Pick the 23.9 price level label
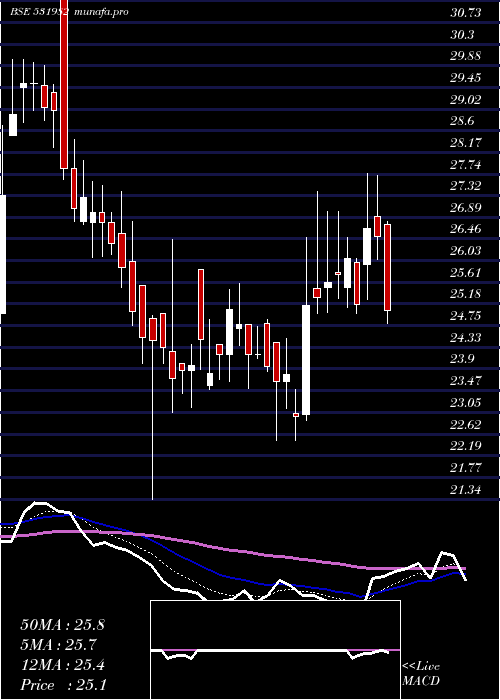Screen dimensions: 500x700 pyautogui.click(x=462, y=359)
